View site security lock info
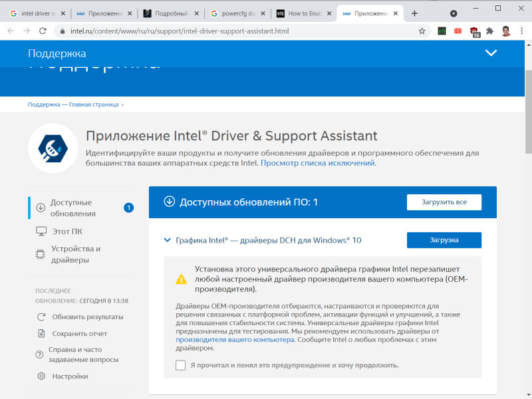 [63, 31]
